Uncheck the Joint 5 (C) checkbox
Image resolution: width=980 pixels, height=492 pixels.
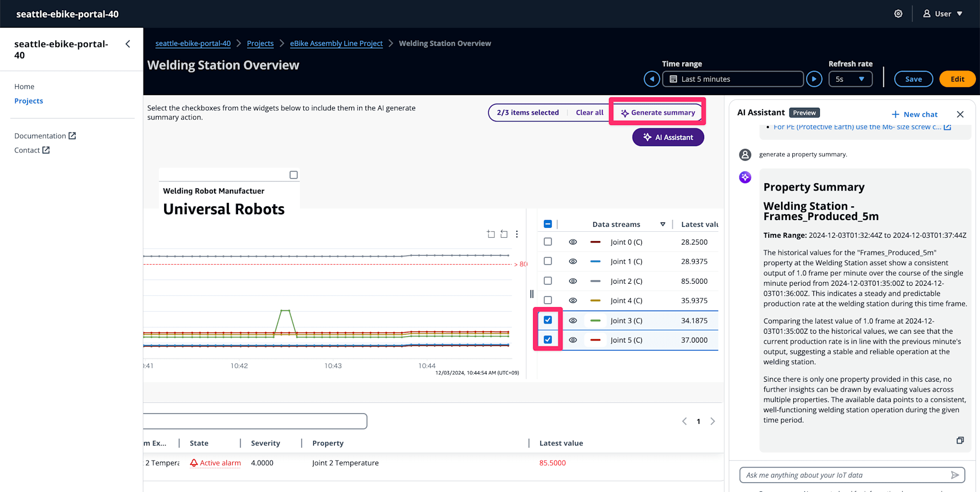pyautogui.click(x=548, y=340)
